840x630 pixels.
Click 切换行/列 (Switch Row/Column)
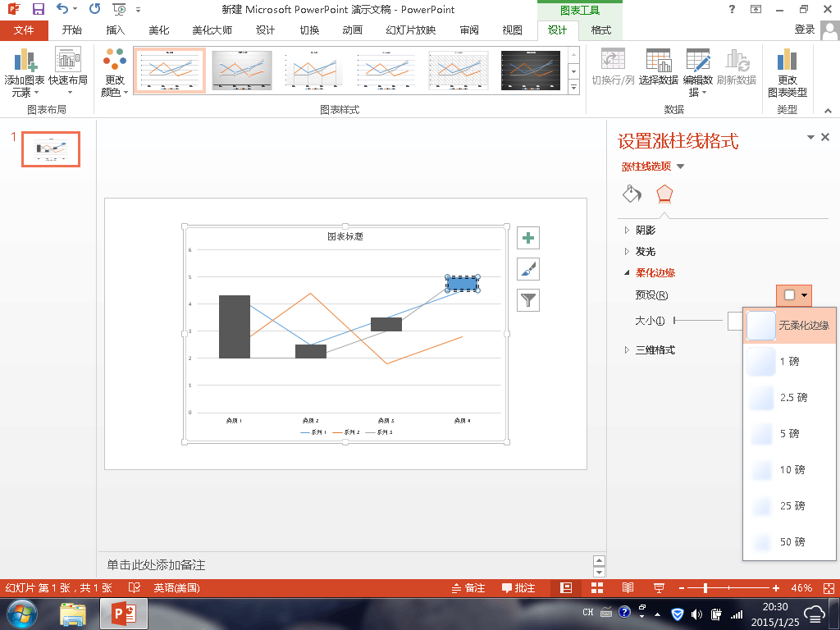point(613,67)
